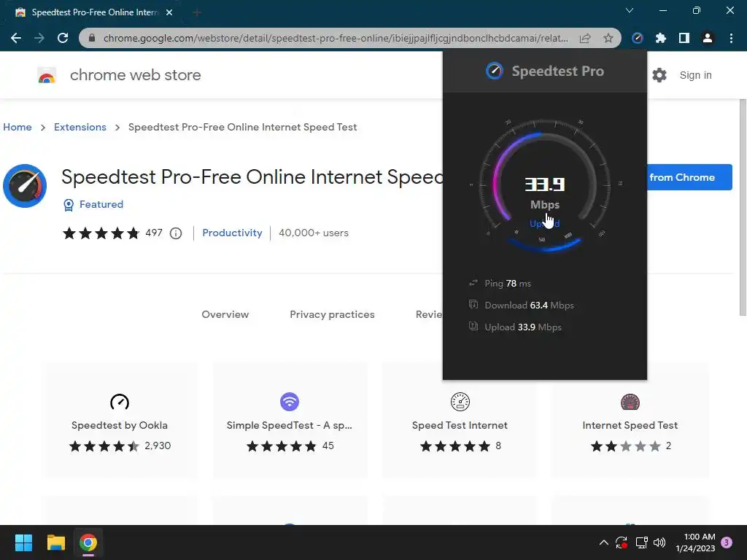Click the volume speaker tray icon
Screen dimensions: 747x560
click(x=659, y=542)
